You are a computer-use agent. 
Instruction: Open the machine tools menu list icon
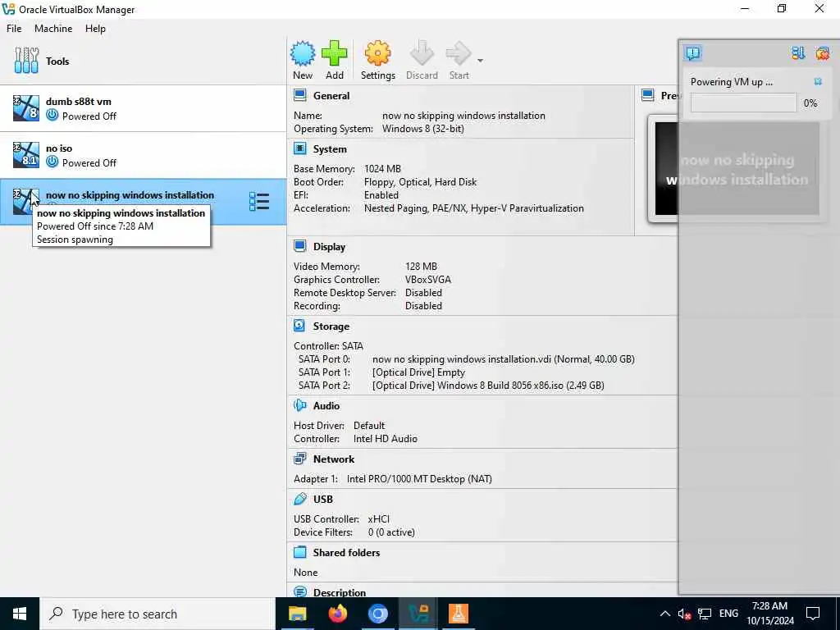point(259,202)
